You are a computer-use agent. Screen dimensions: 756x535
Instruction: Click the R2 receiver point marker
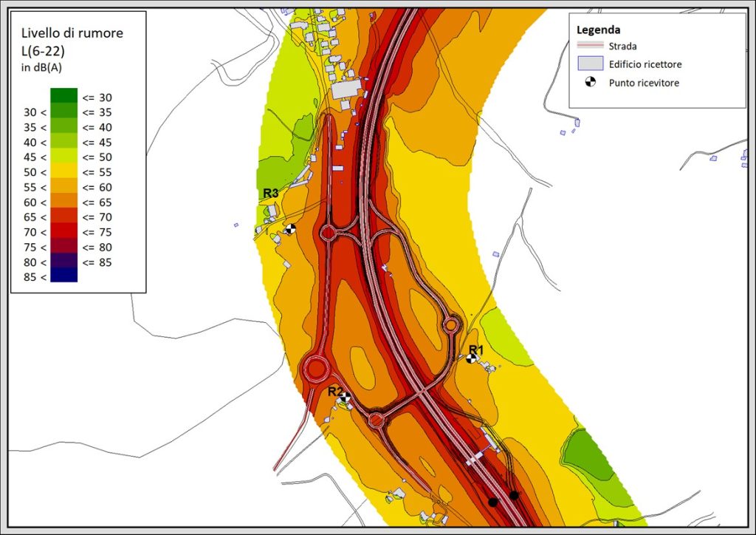pyautogui.click(x=345, y=397)
